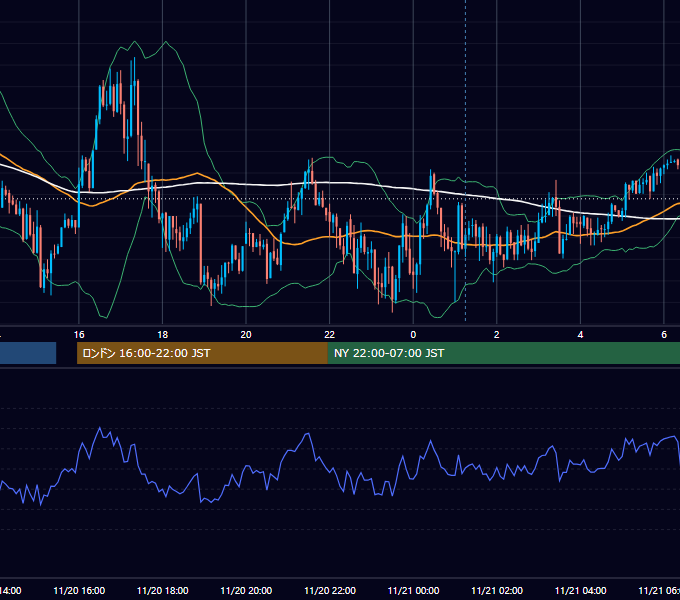Click the 11/20 22:00 date label
The image size is (680, 600).
coord(330,590)
